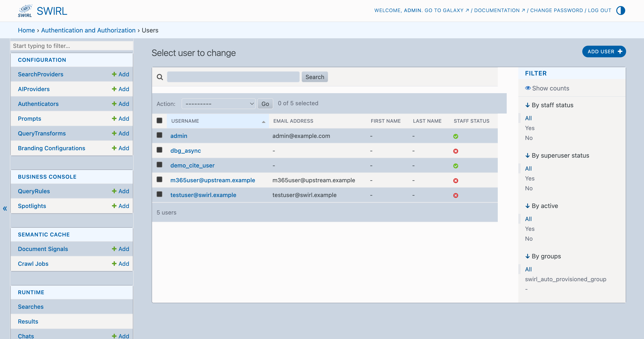Click m365user's red staff status icon
Image resolution: width=644 pixels, height=339 pixels.
coord(455,180)
